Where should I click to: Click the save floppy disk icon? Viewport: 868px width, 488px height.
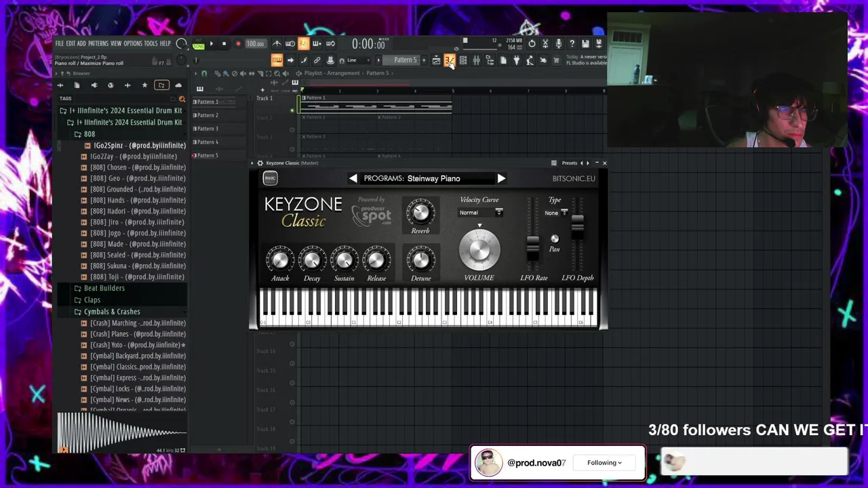coord(585,44)
